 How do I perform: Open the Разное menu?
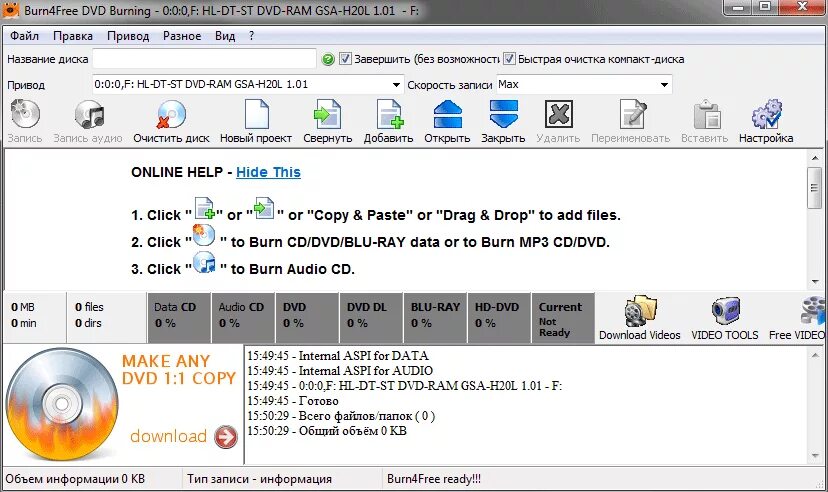(x=182, y=36)
